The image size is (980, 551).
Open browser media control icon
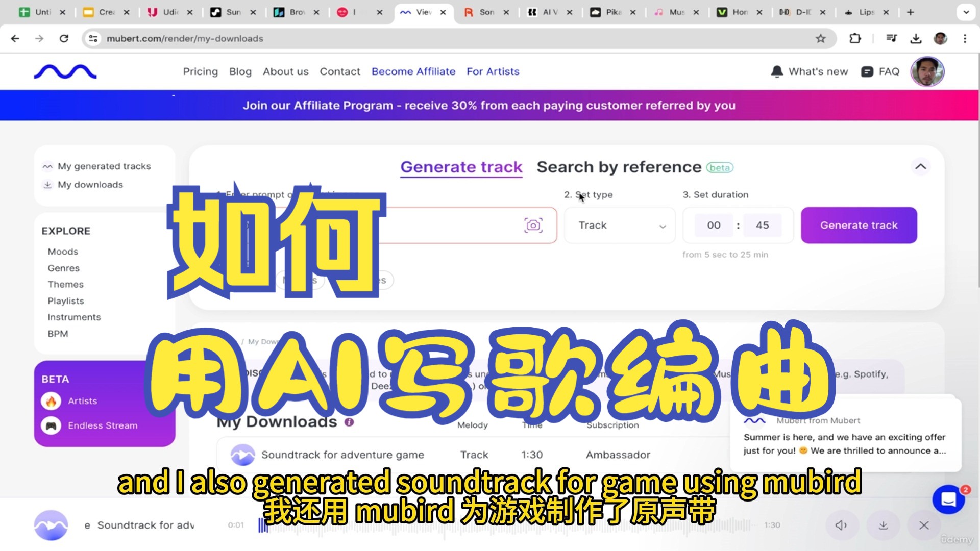tap(892, 38)
